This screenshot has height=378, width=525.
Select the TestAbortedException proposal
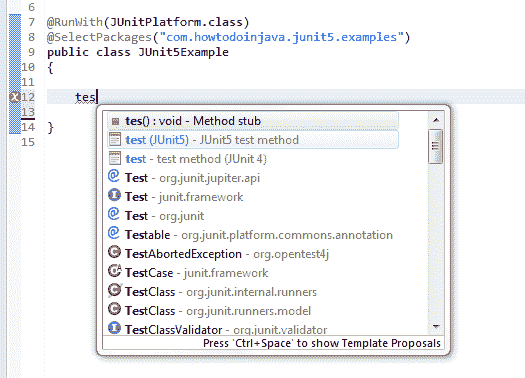[x=253, y=254]
